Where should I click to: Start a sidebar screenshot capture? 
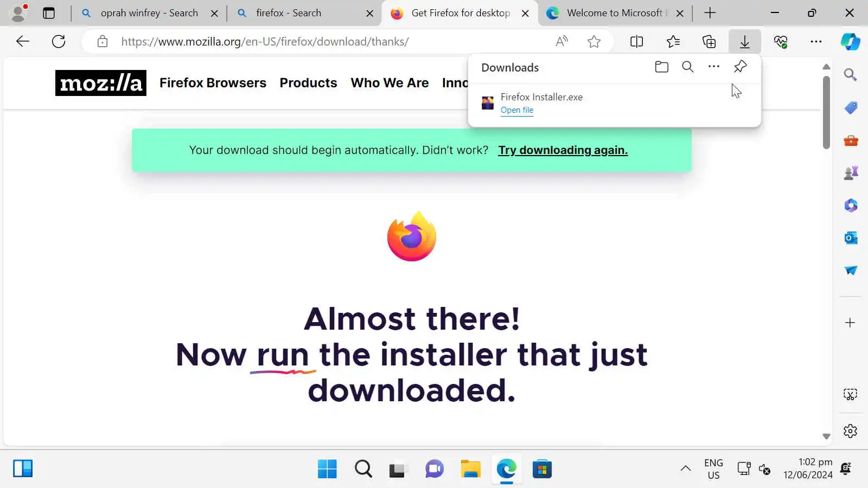pos(850,394)
